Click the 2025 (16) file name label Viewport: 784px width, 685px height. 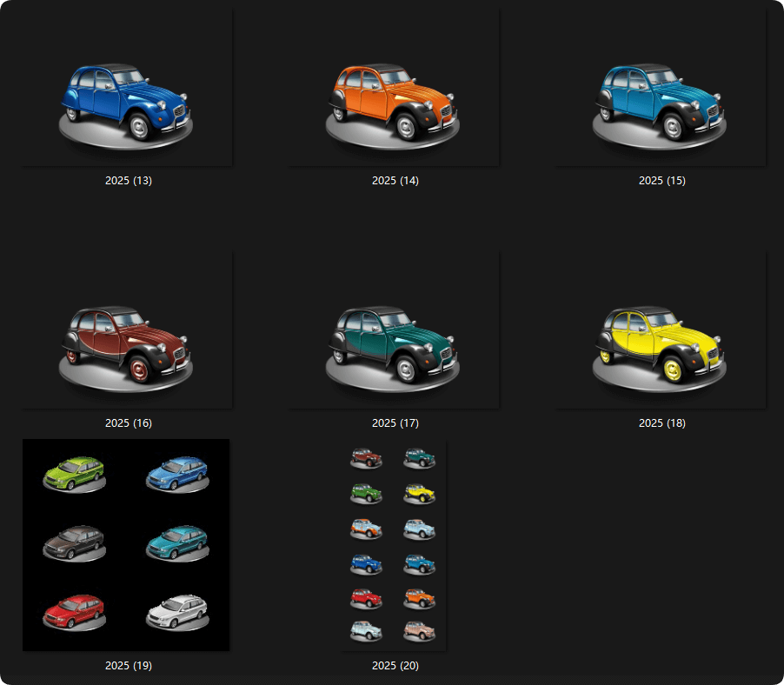coord(129,423)
